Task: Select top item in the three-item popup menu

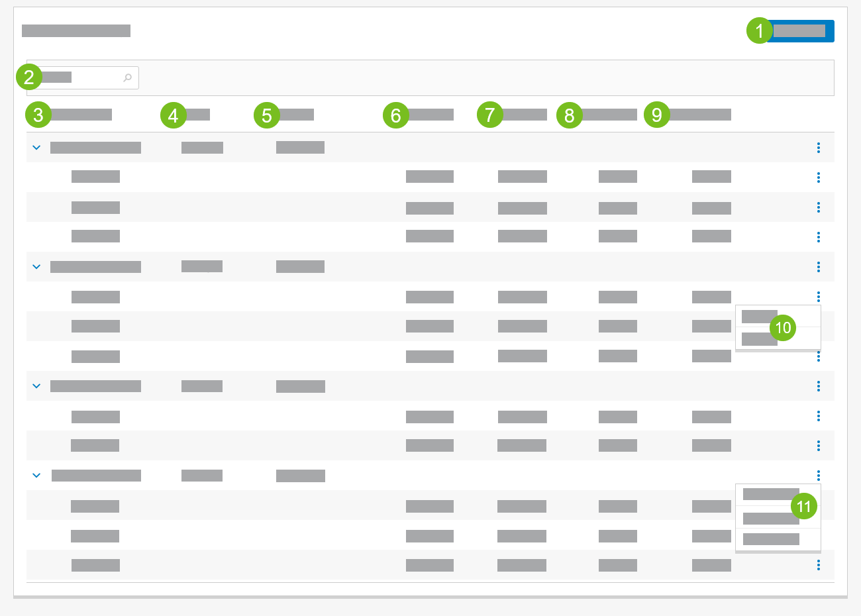Action: 771,494
